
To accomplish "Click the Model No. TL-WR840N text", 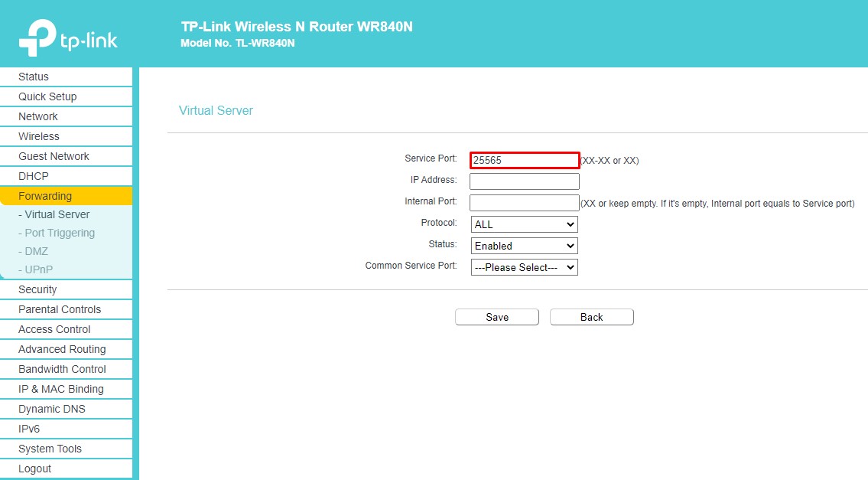I will [238, 43].
